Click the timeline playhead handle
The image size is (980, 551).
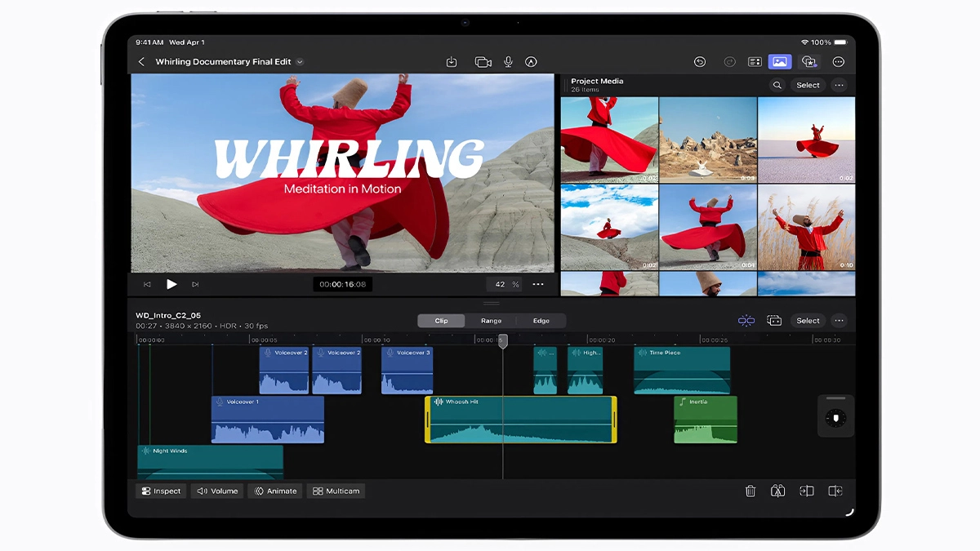[503, 340]
